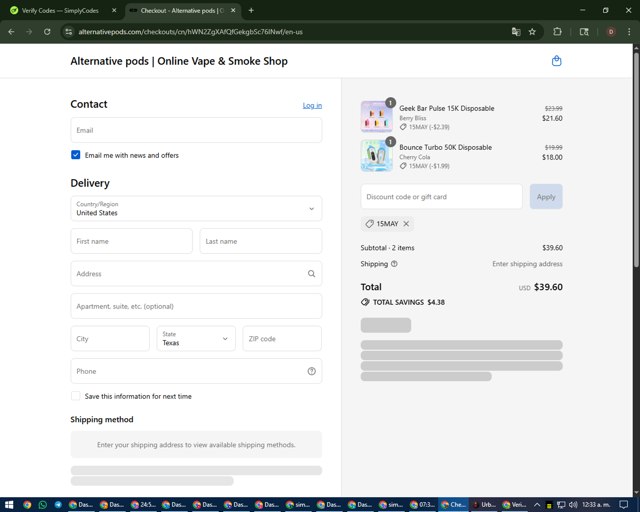This screenshot has width=640, height=512.
Task: Show hidden system tray icons
Action: (537, 505)
